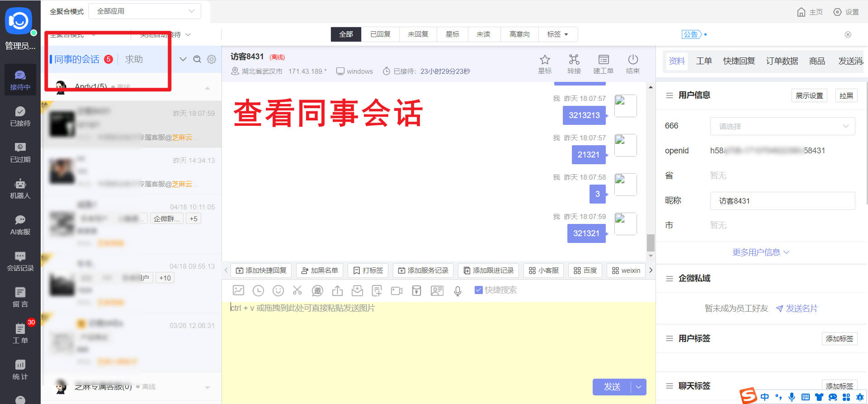This screenshot has width=868, height=404.
Task: Edit the 昵称 field 访客8431
Action: tap(782, 201)
